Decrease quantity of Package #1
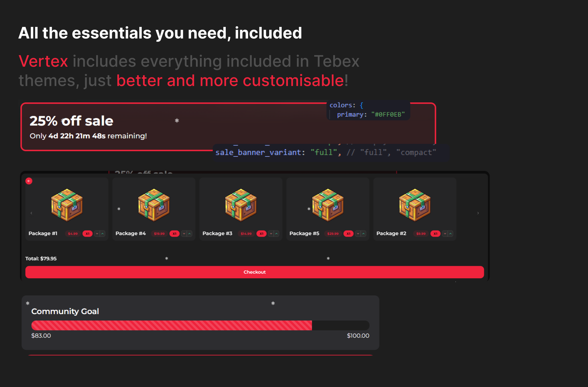Screen dimensions: 588x387 point(97,234)
